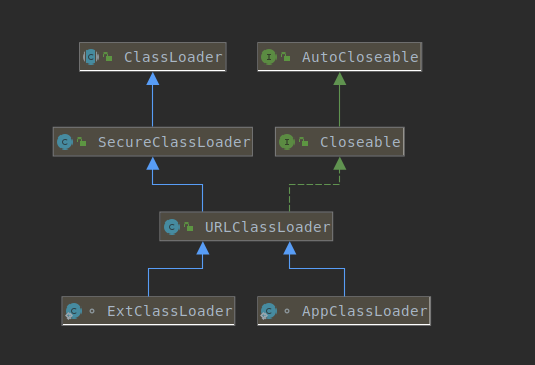The image size is (535, 365).
Task: Click the public lock icon on ClassLoader
Action: 107,57
